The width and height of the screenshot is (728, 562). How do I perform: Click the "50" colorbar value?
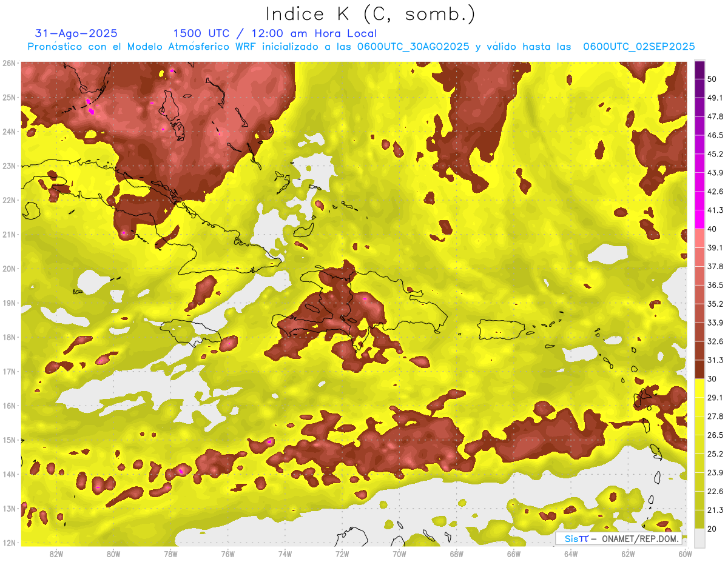point(712,79)
